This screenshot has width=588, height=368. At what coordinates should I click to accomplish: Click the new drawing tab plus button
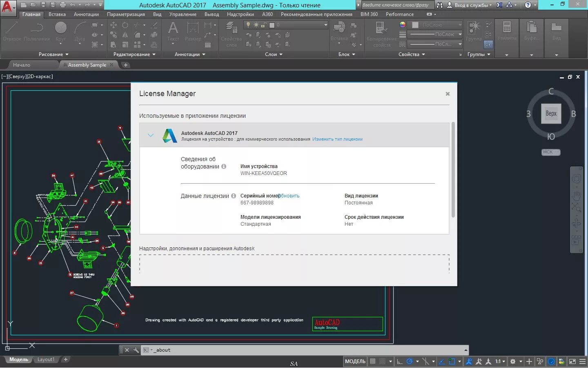point(125,65)
